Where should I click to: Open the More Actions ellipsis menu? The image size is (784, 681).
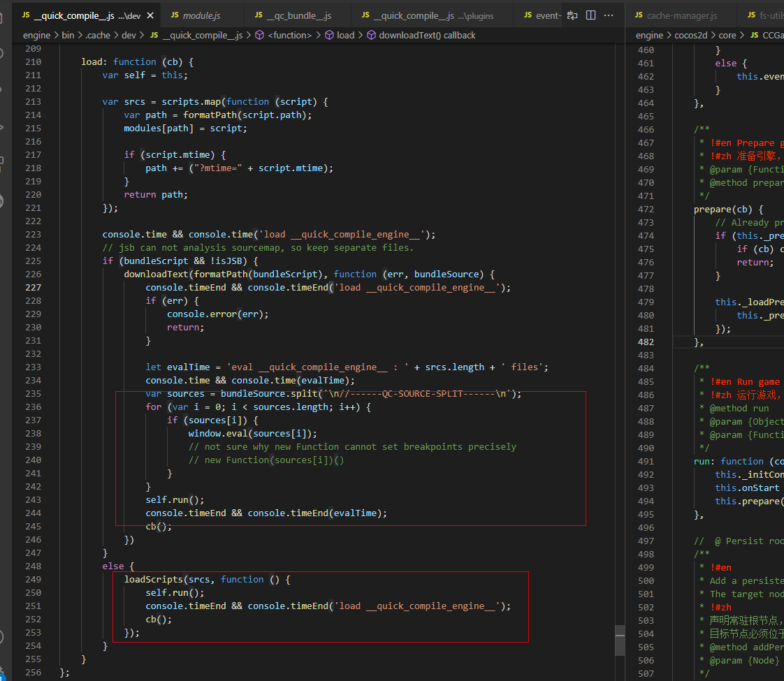pyautogui.click(x=609, y=15)
